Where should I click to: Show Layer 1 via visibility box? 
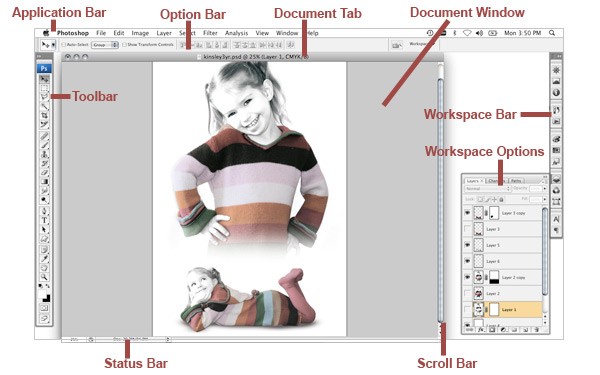coord(467,309)
